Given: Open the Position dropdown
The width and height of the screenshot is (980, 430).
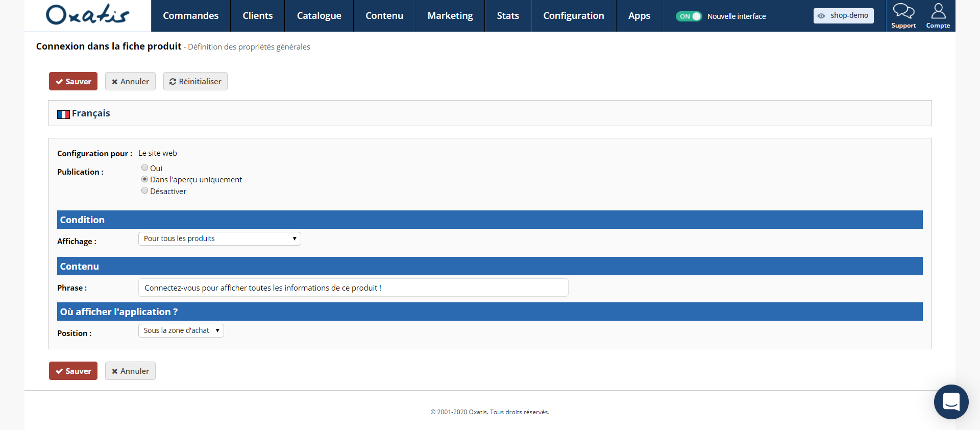Looking at the screenshot, I should pyautogui.click(x=181, y=330).
